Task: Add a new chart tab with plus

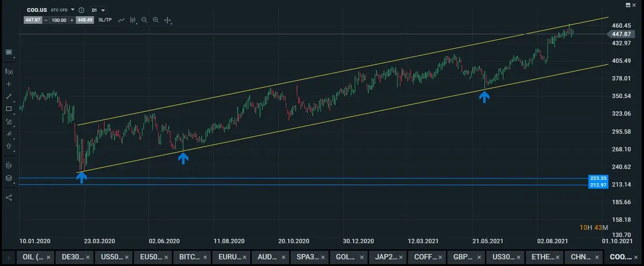Action: coord(8,257)
